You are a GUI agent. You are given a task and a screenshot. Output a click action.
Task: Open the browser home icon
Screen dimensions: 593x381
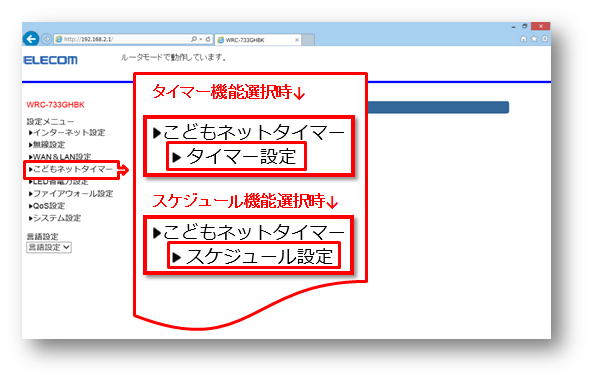pos(523,39)
